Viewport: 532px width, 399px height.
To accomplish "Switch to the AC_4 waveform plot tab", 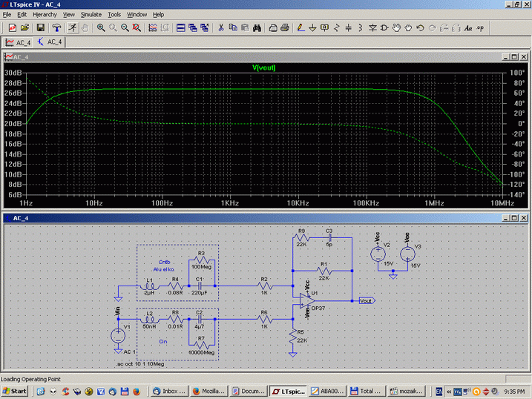I will (18, 42).
